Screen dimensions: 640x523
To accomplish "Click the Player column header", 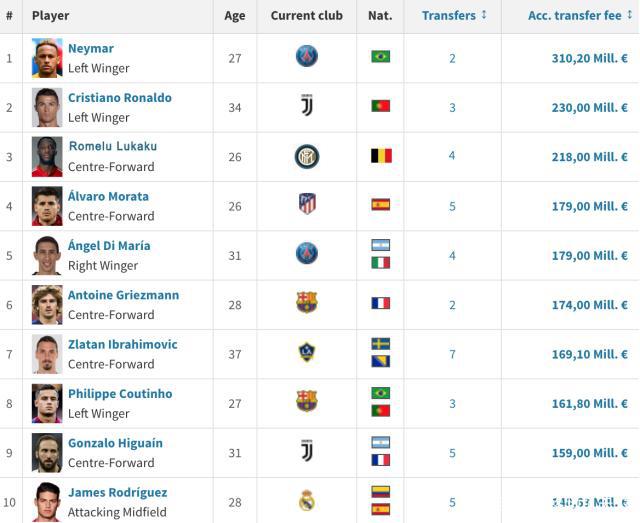I will 51,16.
